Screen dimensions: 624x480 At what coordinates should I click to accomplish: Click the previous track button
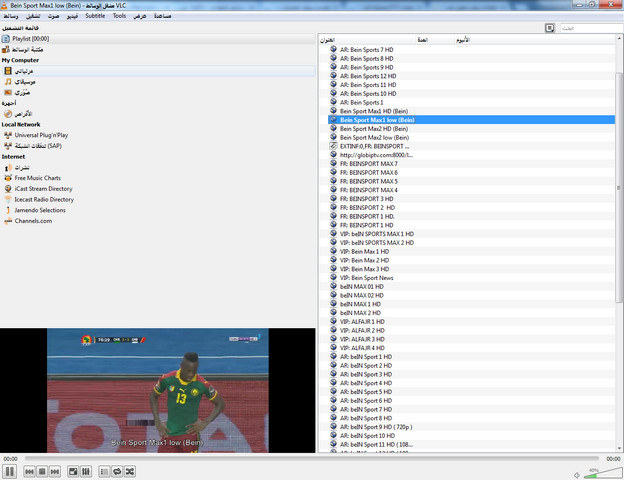pyautogui.click(x=29, y=471)
